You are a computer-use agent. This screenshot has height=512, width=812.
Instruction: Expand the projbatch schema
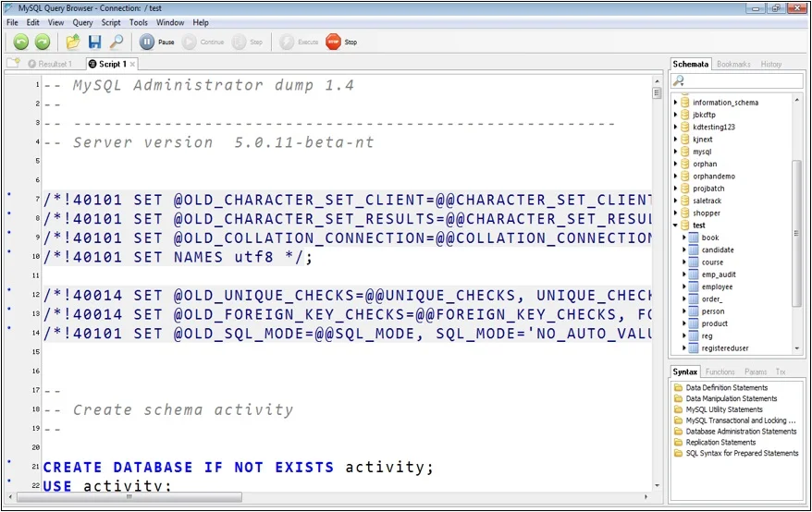675,189
